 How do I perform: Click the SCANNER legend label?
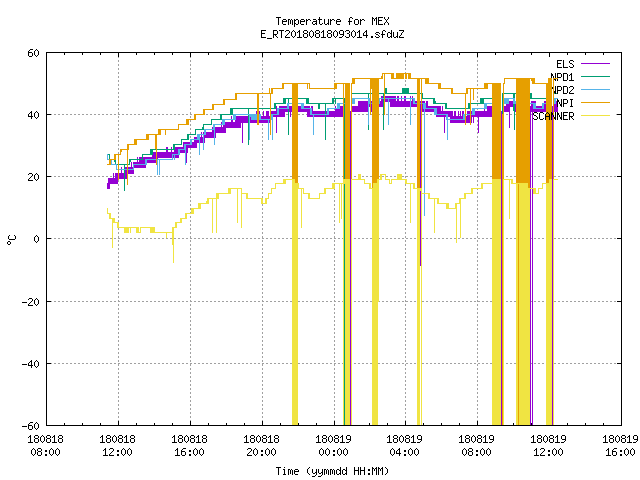(x=553, y=116)
